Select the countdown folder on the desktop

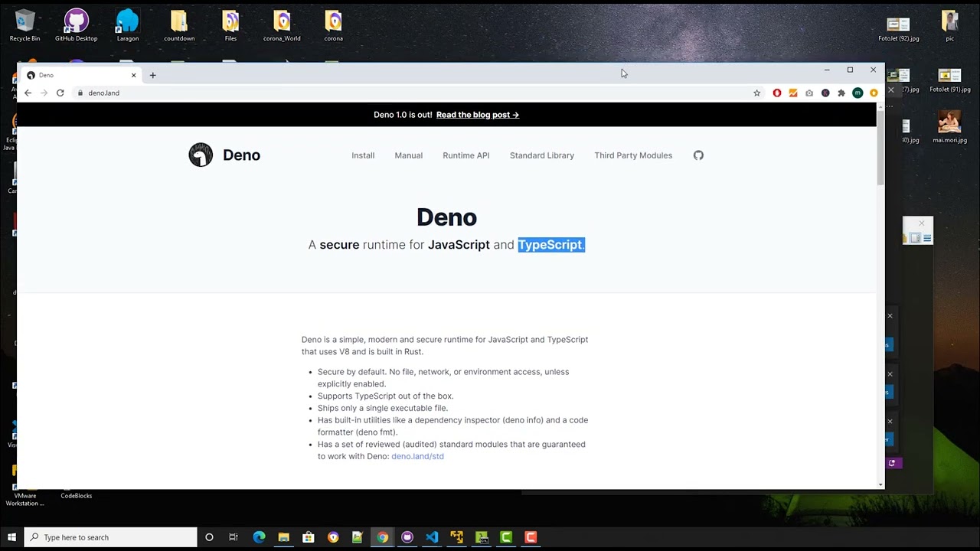(x=179, y=26)
